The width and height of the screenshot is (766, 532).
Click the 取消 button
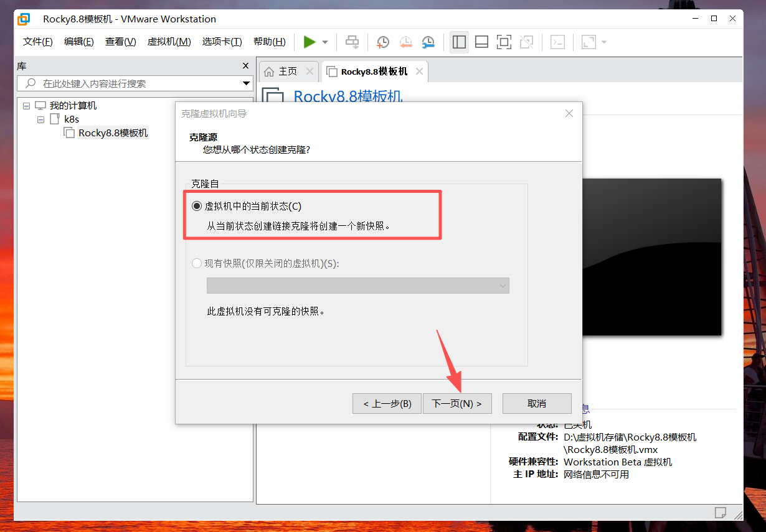pos(537,403)
